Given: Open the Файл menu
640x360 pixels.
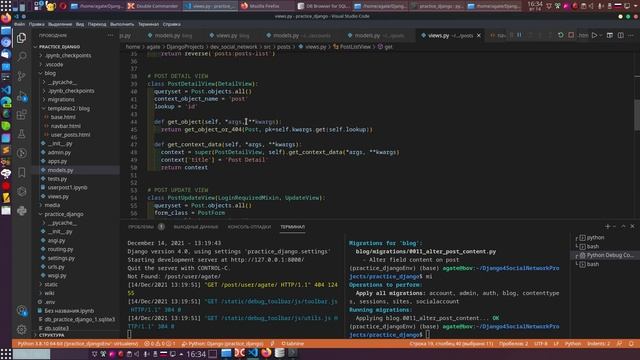Looking at the screenshot, I should 19,24.
